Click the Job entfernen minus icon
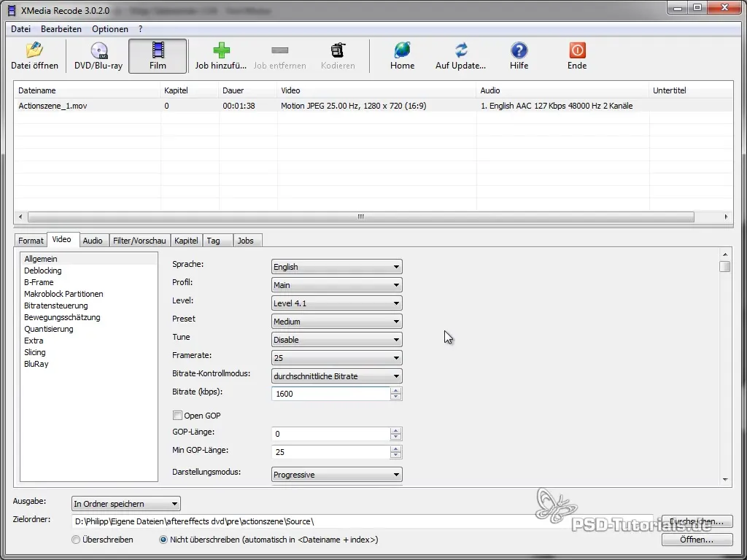This screenshot has height=560, width=747. [279, 50]
